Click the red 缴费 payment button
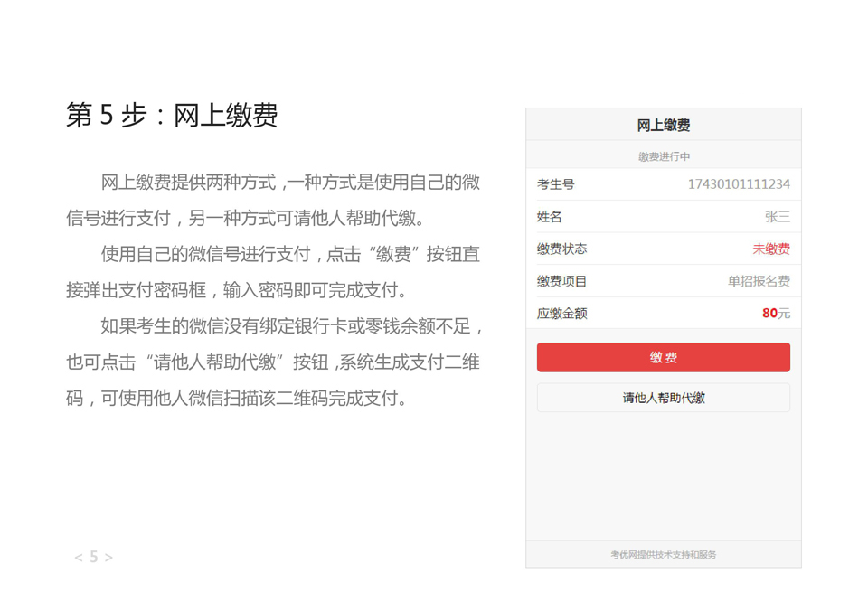868x611 pixels. 663,357
